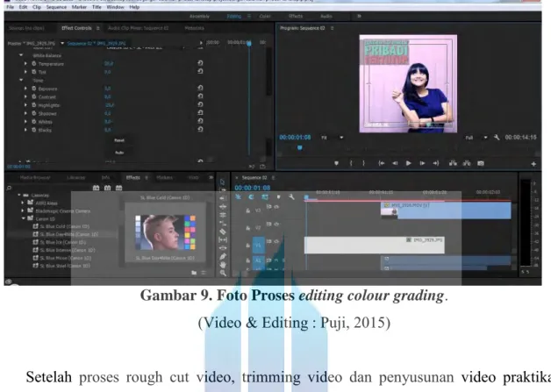Toggle animation stopwatch for Exposure

tap(34, 89)
